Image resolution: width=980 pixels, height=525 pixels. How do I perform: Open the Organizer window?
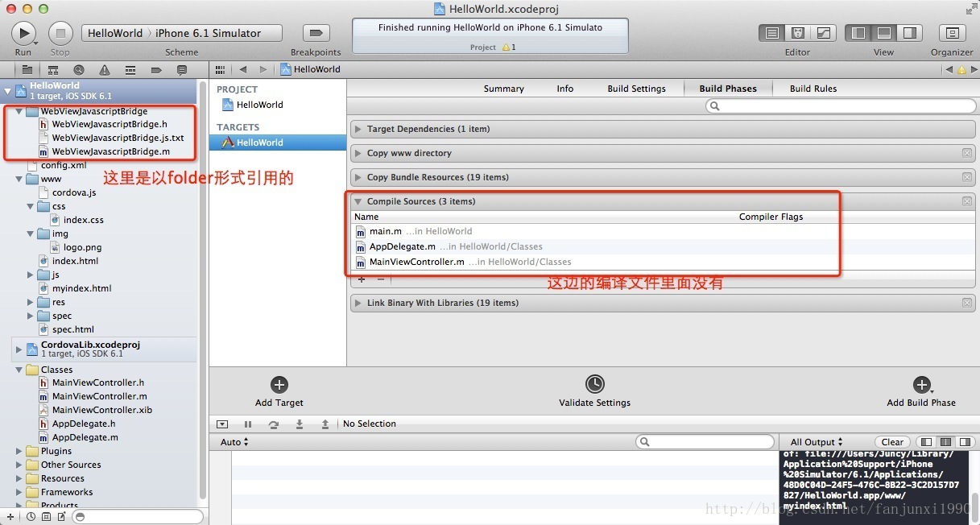point(953,33)
